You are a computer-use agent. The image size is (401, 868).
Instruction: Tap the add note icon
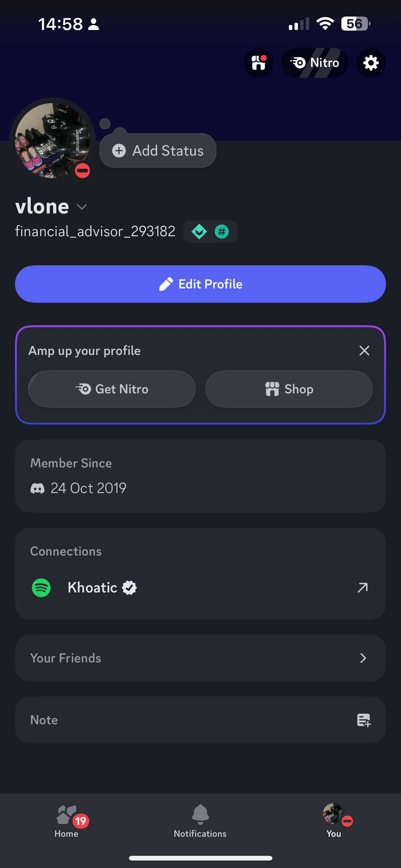click(363, 721)
